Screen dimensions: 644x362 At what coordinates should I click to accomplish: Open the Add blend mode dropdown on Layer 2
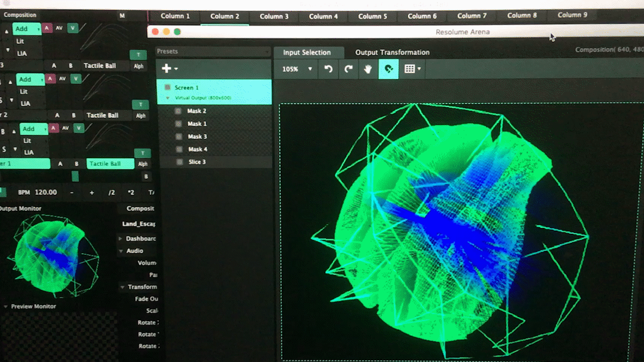pos(31,79)
